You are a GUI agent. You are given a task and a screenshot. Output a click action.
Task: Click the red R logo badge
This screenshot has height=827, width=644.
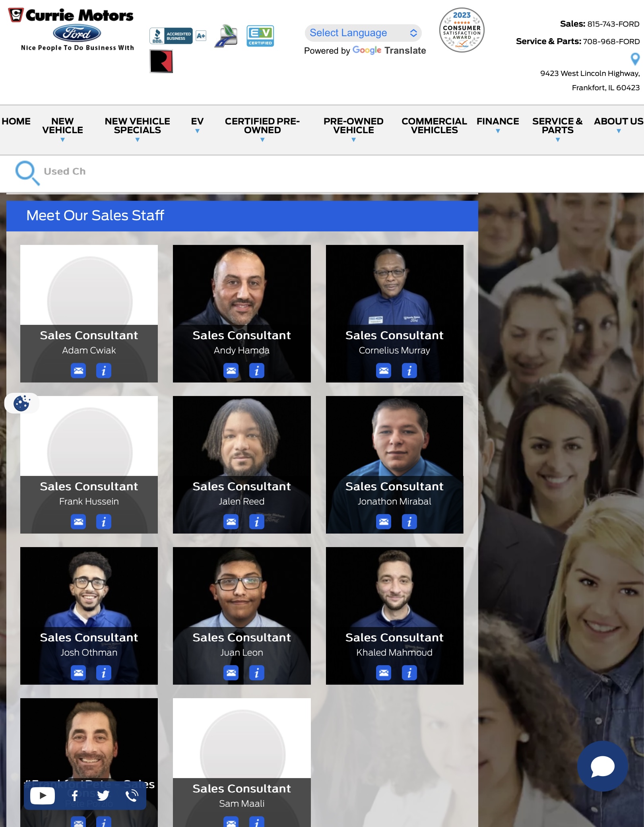(161, 61)
